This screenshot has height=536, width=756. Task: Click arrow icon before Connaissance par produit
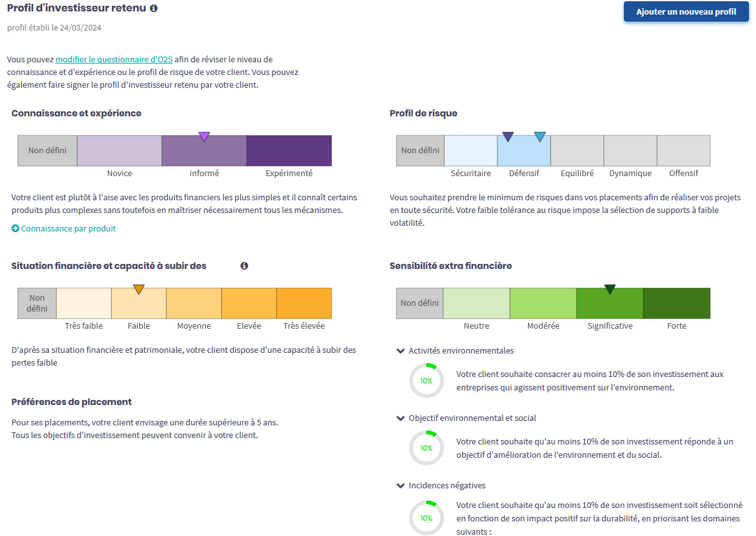pyautogui.click(x=15, y=228)
